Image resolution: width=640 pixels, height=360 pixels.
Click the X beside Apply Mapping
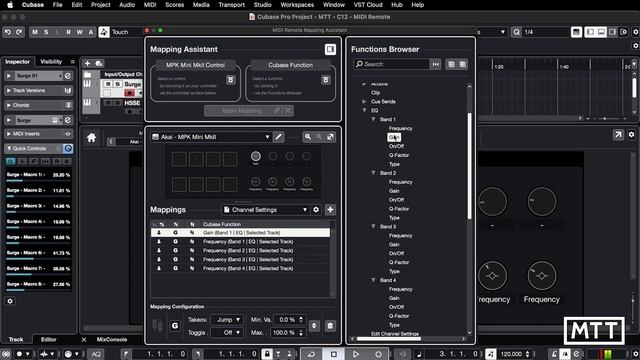pyautogui.click(x=288, y=111)
